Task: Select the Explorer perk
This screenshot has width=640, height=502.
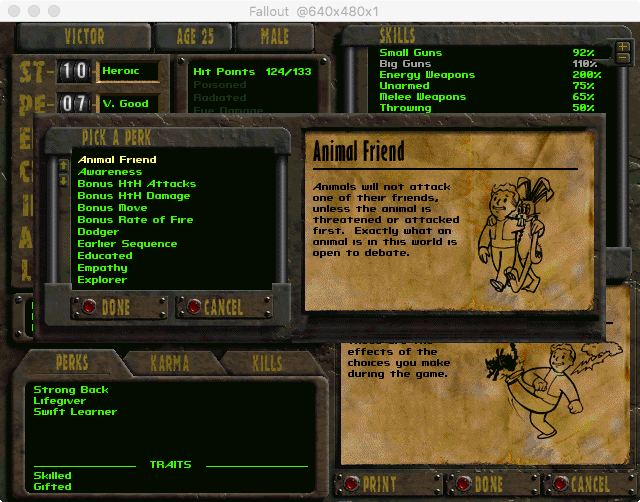Action: (x=102, y=280)
